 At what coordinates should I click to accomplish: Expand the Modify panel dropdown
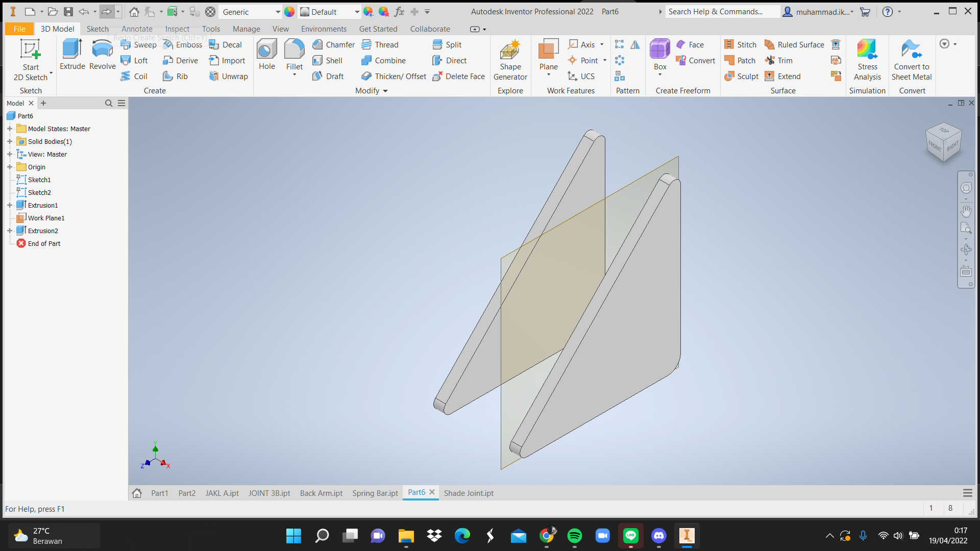[385, 91]
